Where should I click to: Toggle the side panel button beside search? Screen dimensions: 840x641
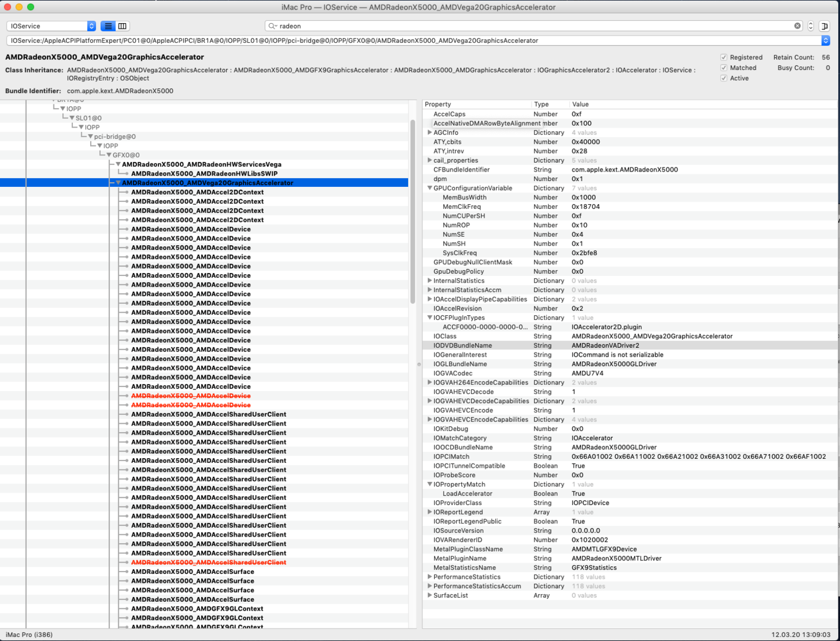click(x=824, y=26)
